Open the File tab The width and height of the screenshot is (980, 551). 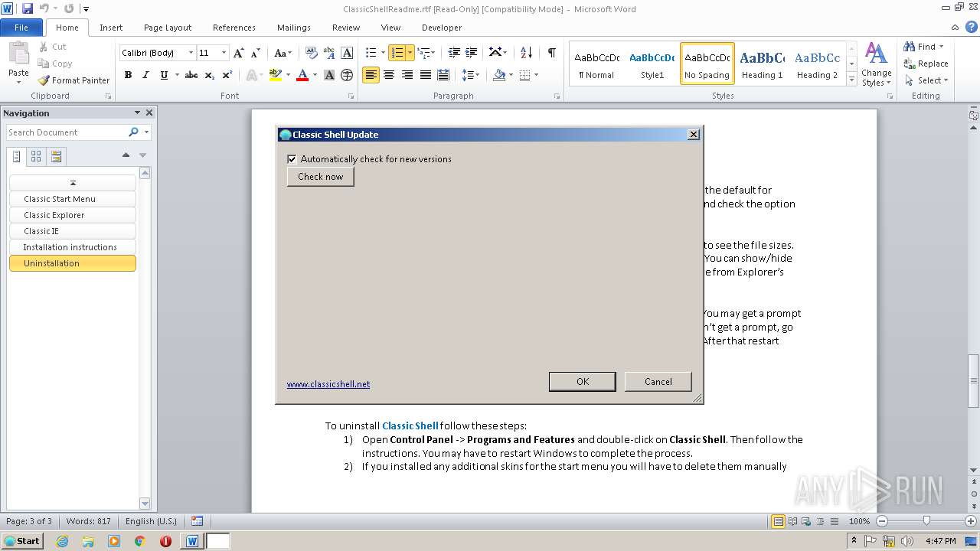click(21, 28)
